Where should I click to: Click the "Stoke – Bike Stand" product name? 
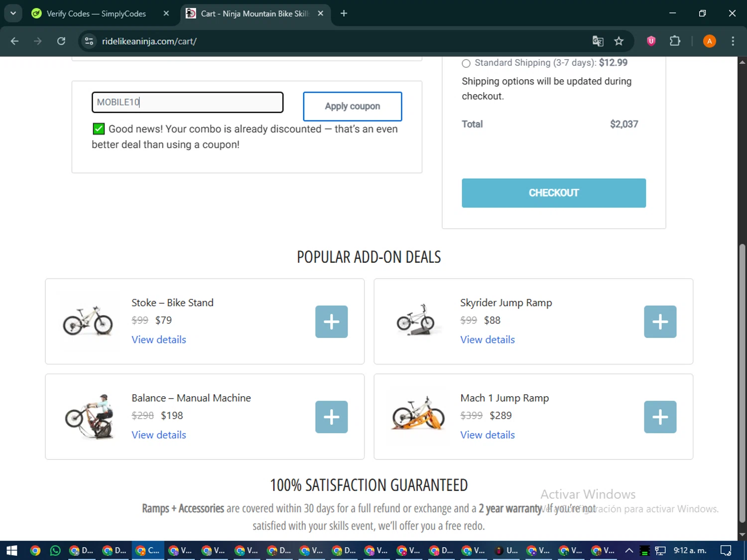[x=172, y=303]
